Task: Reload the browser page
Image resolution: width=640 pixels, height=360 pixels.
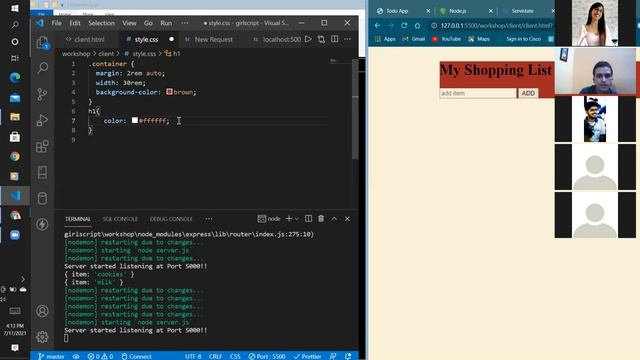Action: [404, 25]
